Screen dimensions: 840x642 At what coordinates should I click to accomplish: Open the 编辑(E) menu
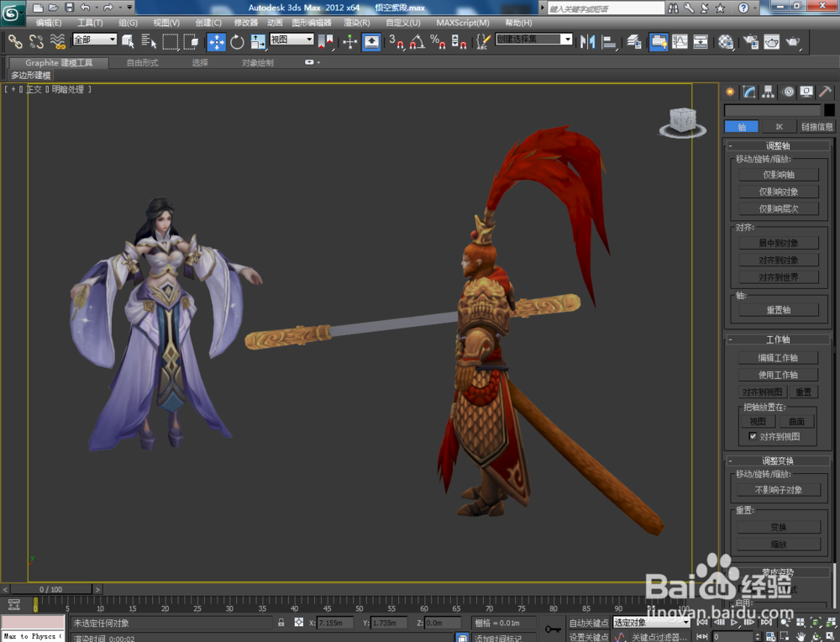(x=48, y=23)
